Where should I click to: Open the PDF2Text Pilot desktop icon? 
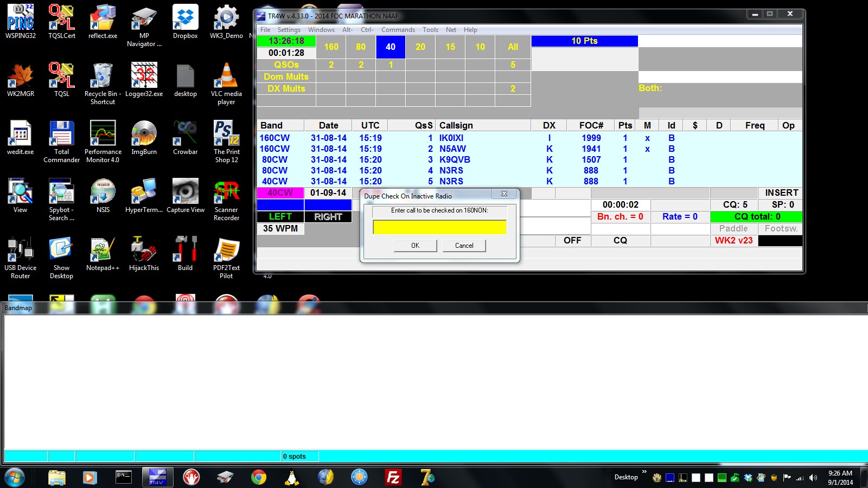click(x=226, y=258)
